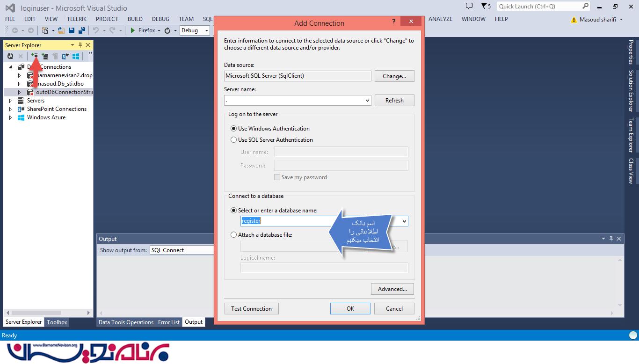
Task: Click the Refresh icon in Server Explorer toolbar
Action: [x=10, y=56]
